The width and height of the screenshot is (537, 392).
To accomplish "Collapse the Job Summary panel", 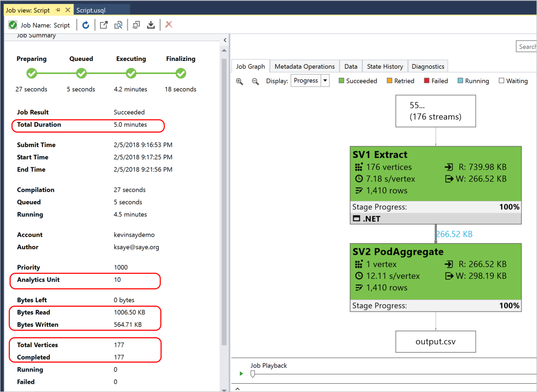I will click(225, 40).
